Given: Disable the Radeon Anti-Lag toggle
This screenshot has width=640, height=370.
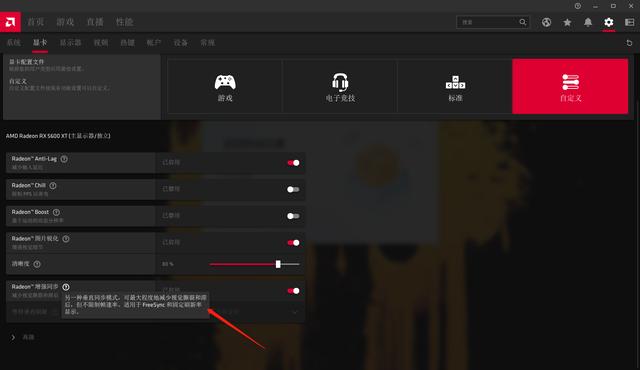Looking at the screenshot, I should click(x=293, y=163).
